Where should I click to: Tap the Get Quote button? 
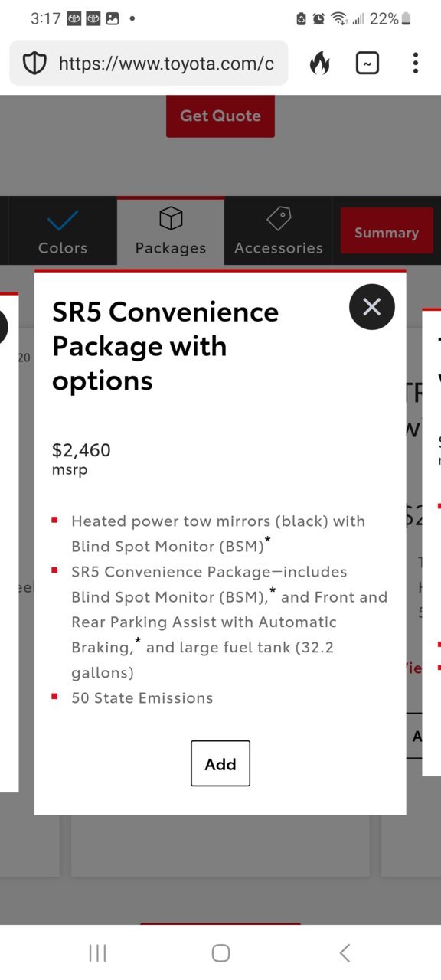[220, 116]
